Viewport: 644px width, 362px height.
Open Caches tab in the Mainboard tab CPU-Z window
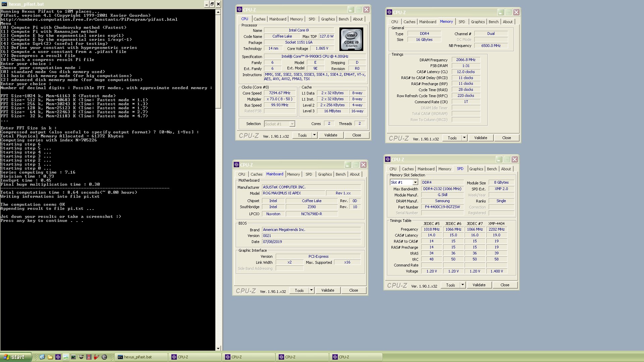(x=256, y=174)
